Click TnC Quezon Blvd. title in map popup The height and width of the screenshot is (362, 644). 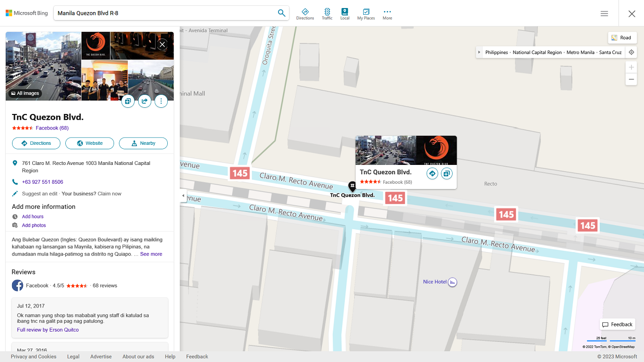[386, 172]
